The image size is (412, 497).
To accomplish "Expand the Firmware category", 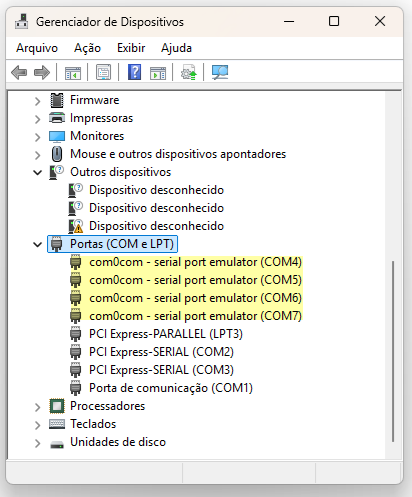I will 37,101.
